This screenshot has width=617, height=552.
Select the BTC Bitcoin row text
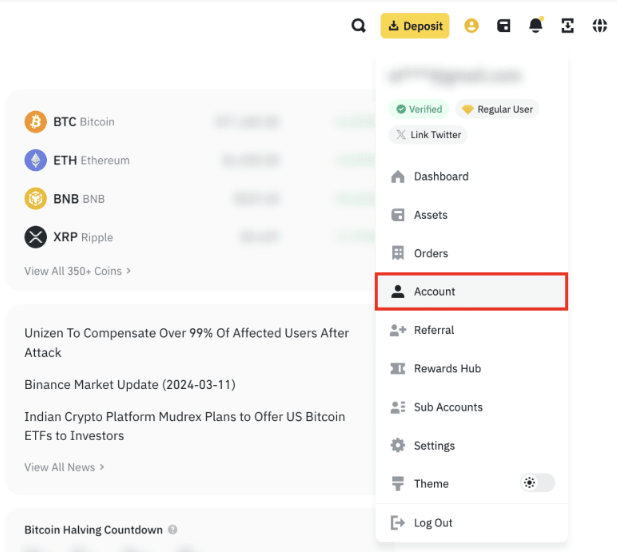coord(84,122)
